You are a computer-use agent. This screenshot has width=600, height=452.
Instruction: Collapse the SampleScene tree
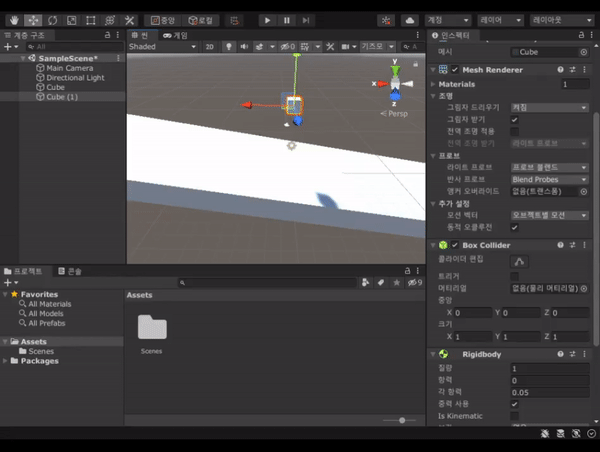click(23, 58)
